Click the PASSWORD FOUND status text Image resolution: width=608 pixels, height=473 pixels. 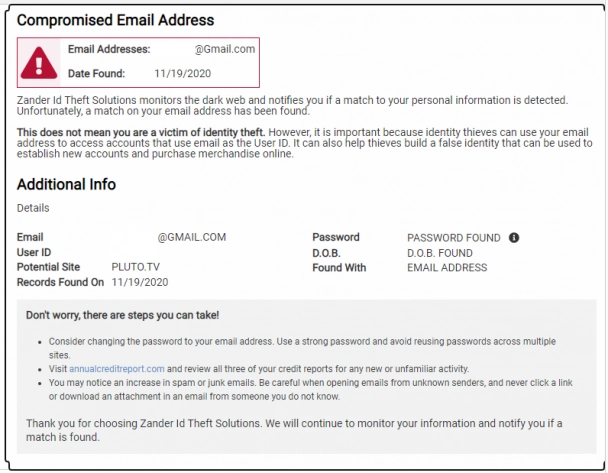[454, 238]
